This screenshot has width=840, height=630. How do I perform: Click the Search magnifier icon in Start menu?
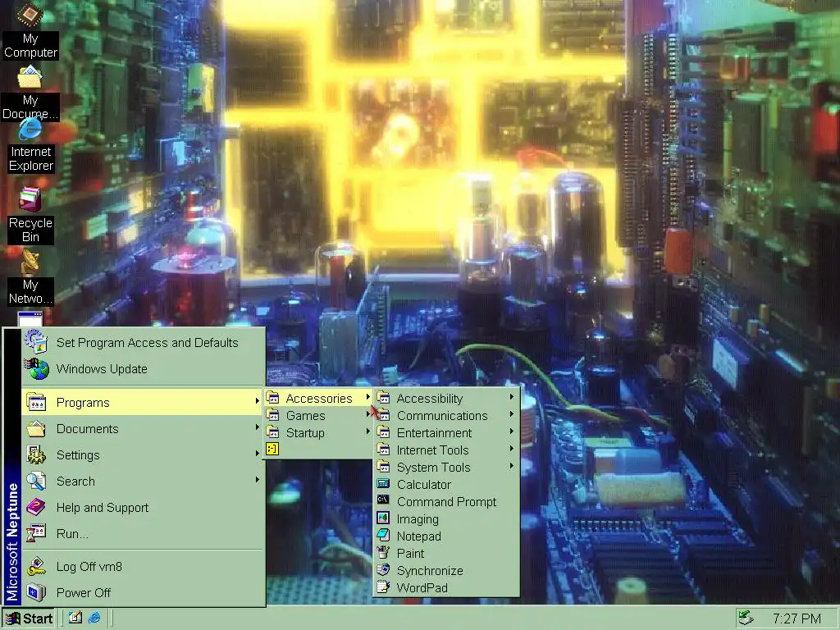[x=36, y=481]
